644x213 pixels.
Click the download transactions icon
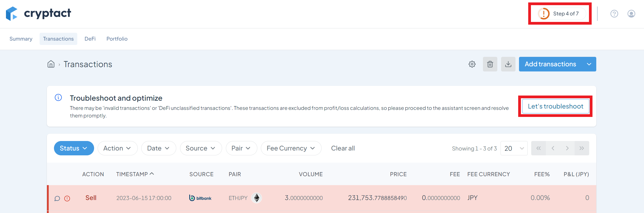coord(508,64)
